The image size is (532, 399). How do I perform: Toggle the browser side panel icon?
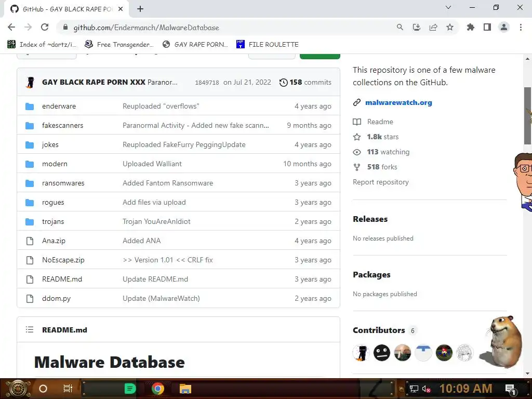487,27
